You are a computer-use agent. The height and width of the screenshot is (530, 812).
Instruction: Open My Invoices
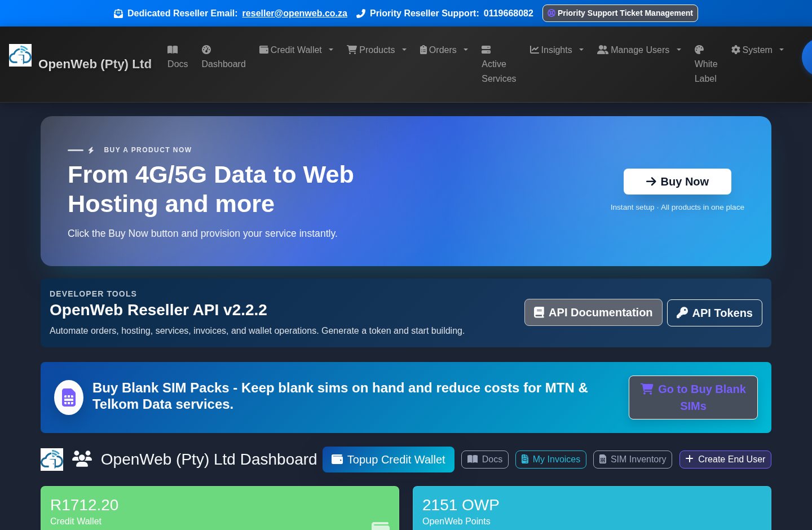[551, 460]
